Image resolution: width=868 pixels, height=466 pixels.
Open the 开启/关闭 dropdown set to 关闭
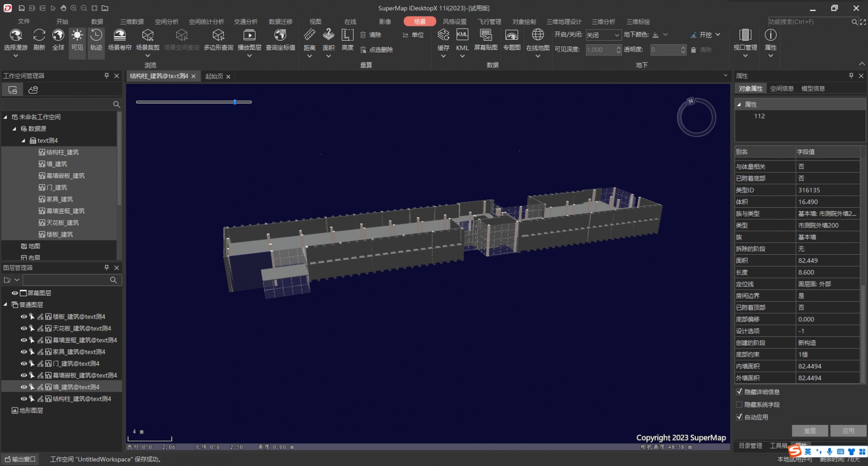click(x=603, y=35)
